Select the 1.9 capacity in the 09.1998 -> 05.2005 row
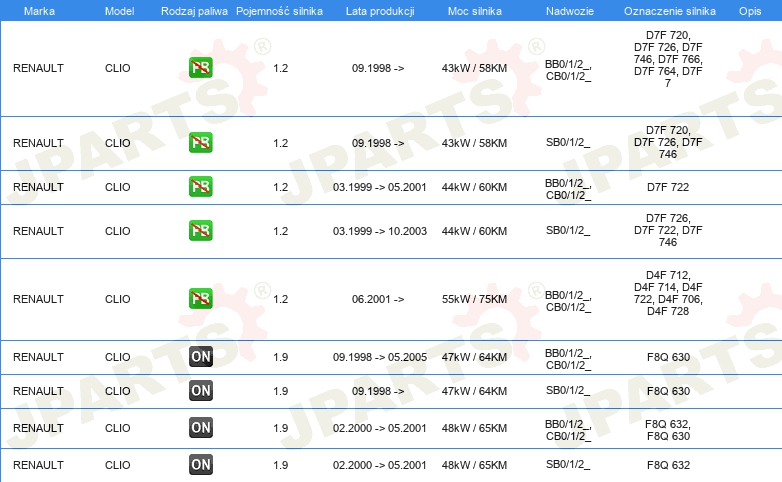 [x=281, y=357]
